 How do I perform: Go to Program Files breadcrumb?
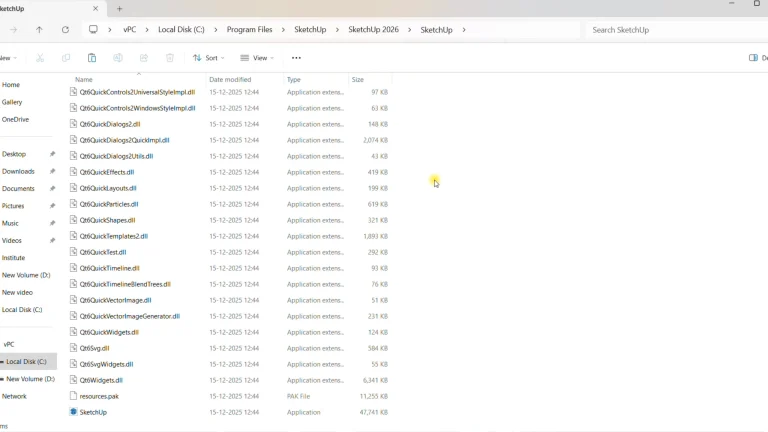click(x=249, y=29)
